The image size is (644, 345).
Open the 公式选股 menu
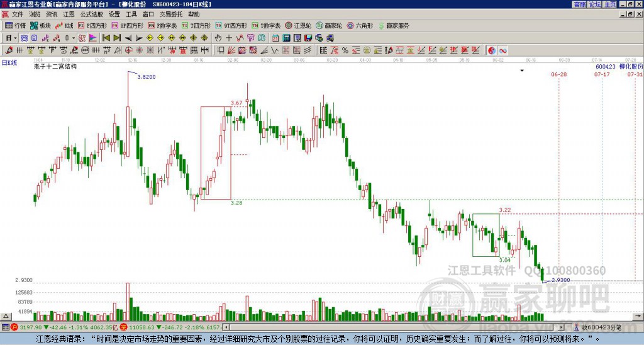(92, 14)
